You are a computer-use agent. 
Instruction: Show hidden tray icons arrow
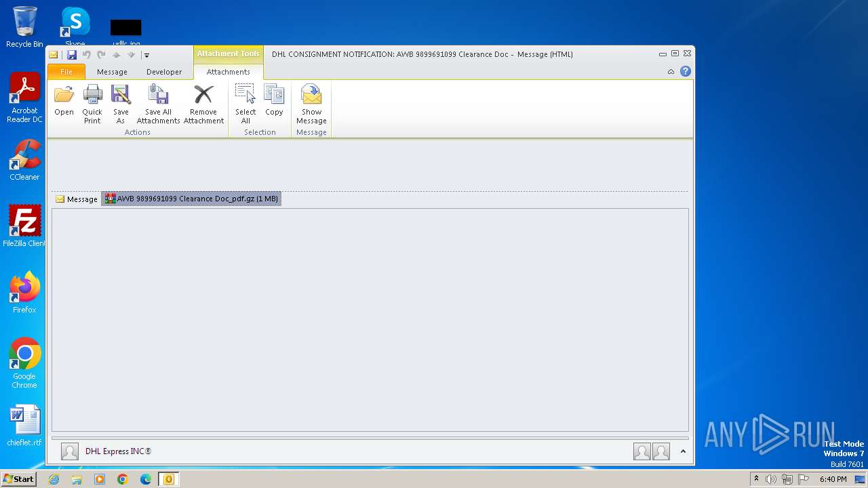point(756,479)
